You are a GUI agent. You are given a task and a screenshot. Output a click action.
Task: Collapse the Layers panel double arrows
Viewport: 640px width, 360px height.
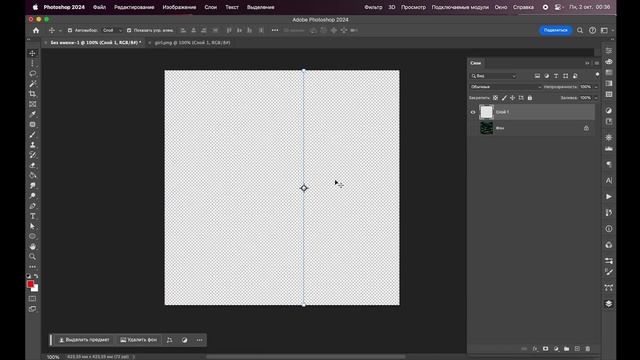(x=587, y=63)
